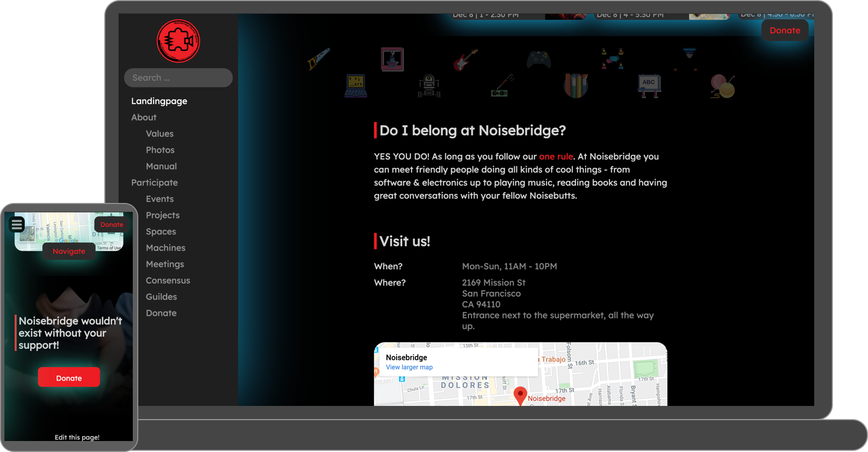This screenshot has height=452, width=868.
Task: Follow the 'one rule' link
Action: point(556,156)
